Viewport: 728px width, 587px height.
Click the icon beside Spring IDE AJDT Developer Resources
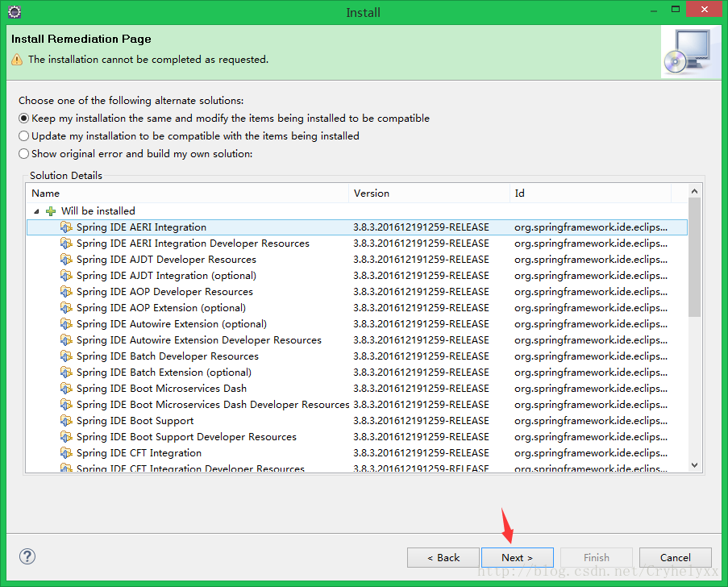point(66,259)
